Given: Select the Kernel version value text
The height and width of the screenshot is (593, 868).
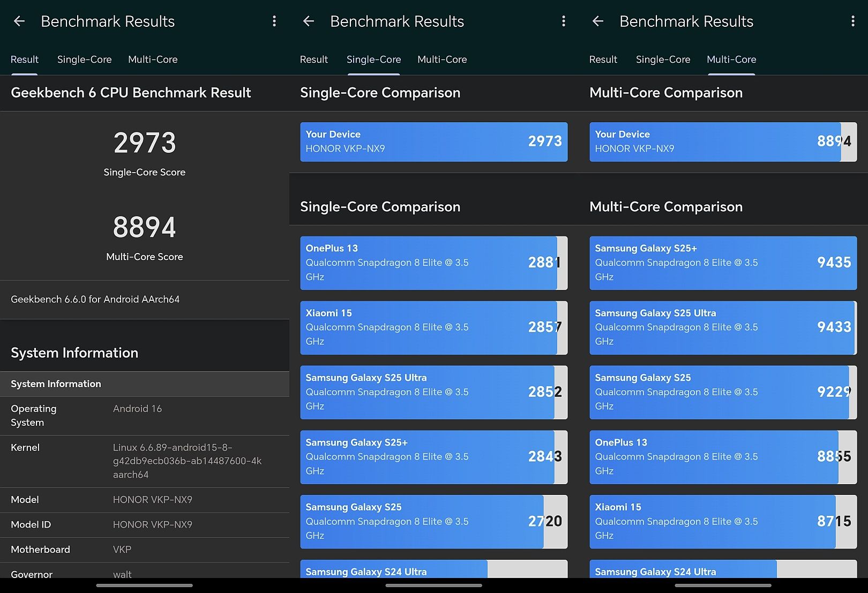Looking at the screenshot, I should pos(187,461).
